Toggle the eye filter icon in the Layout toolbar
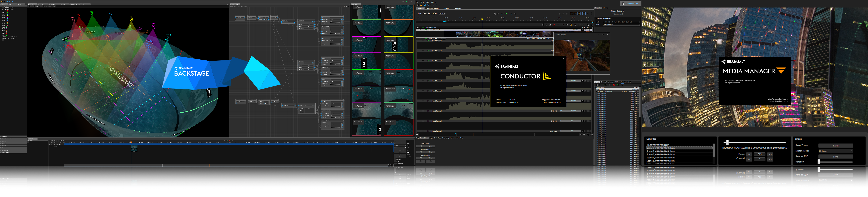The height and width of the screenshot is (197, 868). coord(623,85)
